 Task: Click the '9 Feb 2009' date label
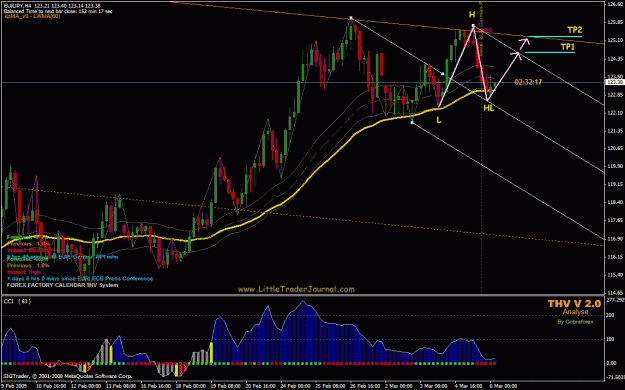13,386
